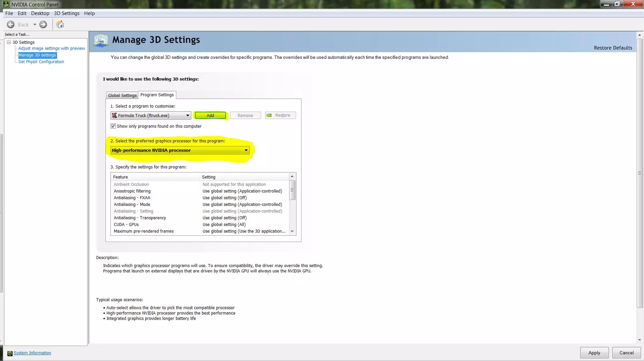Open Formula Truck program dropdown

click(187, 115)
